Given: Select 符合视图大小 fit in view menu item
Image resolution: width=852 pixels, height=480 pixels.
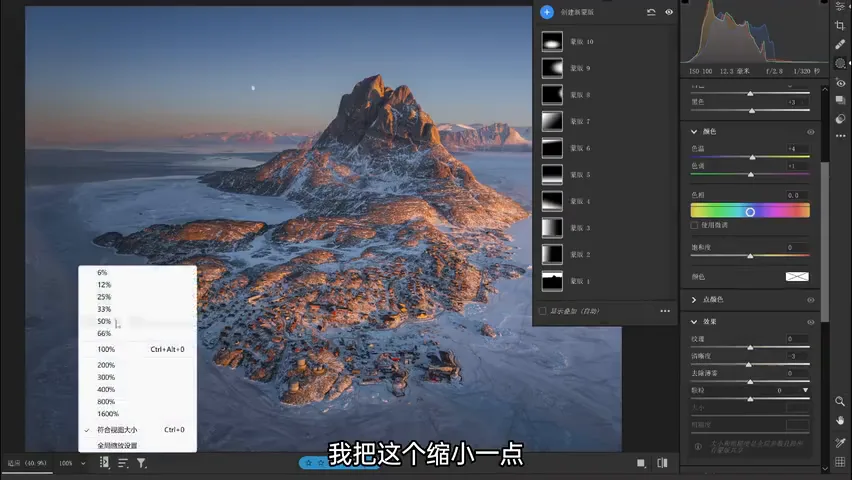Looking at the screenshot, I should click(137, 429).
